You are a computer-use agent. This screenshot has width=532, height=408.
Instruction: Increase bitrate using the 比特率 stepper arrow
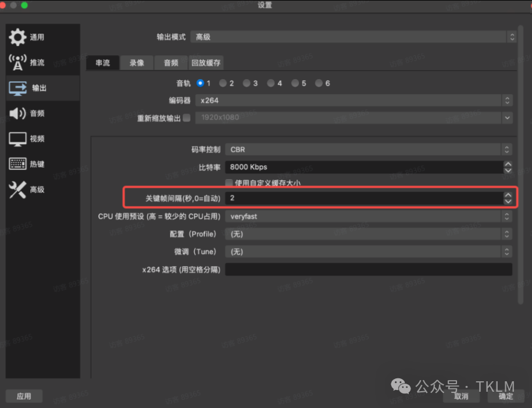pos(509,164)
